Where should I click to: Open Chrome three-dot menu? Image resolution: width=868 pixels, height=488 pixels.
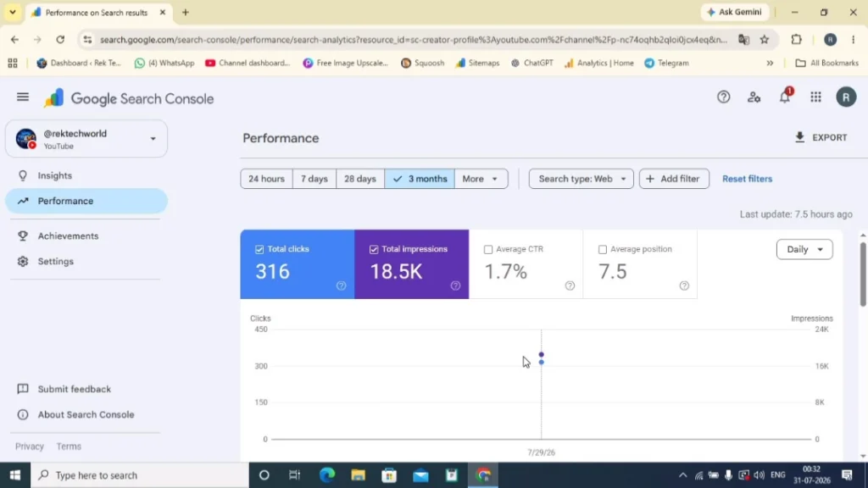853,39
